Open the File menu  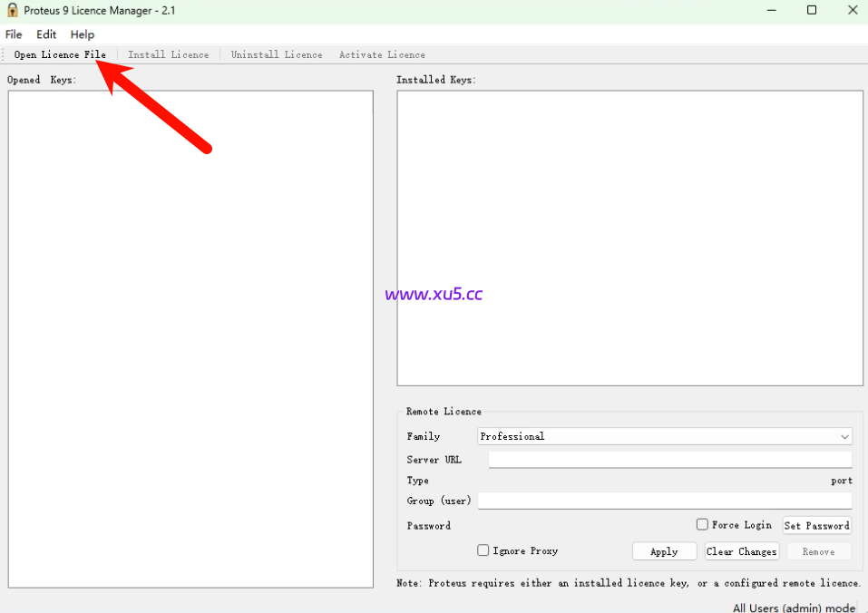(14, 34)
